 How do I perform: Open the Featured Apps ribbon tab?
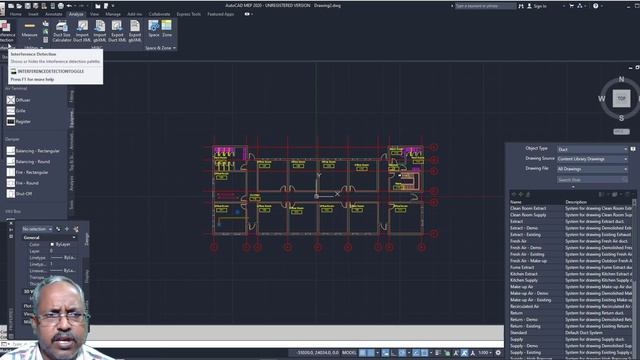(220, 14)
